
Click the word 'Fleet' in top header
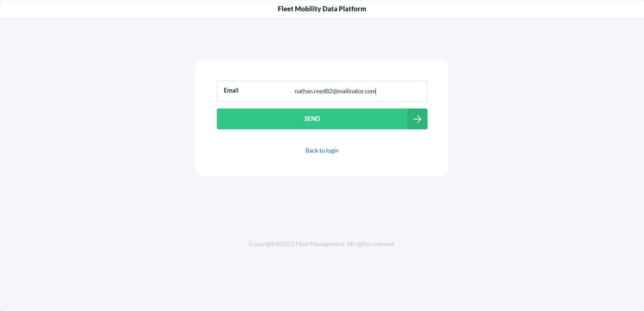(x=285, y=9)
